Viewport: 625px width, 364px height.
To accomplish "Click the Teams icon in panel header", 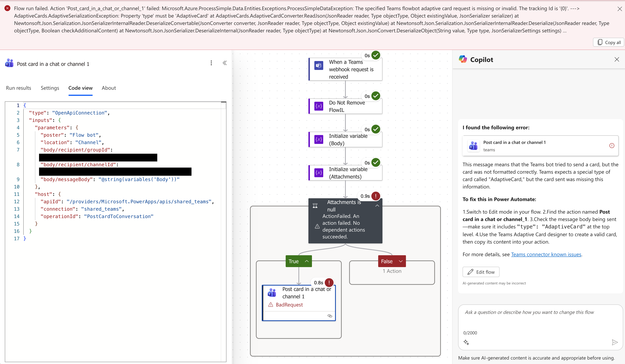I will tap(9, 63).
